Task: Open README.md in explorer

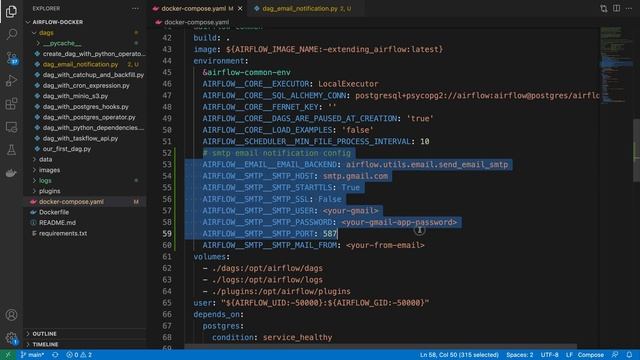Action: click(57, 223)
